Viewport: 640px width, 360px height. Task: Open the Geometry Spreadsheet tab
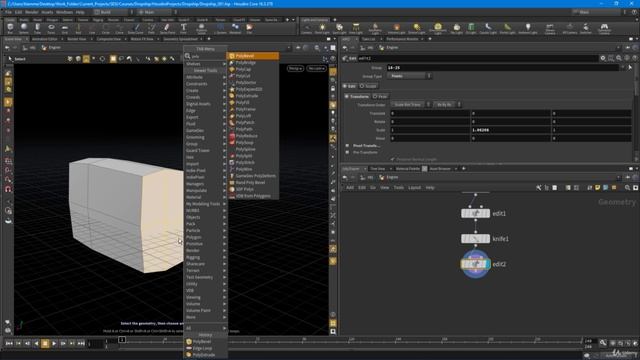[x=180, y=39]
